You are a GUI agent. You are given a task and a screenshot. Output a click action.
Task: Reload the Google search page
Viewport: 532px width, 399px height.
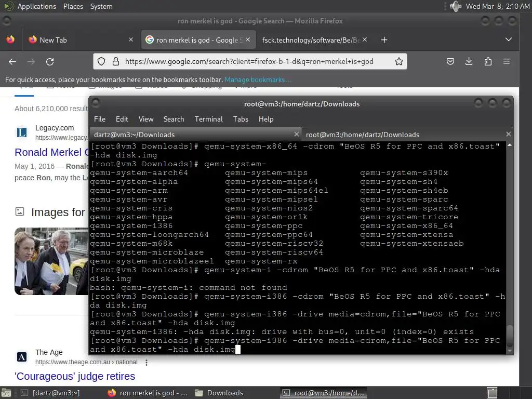pyautogui.click(x=50, y=61)
